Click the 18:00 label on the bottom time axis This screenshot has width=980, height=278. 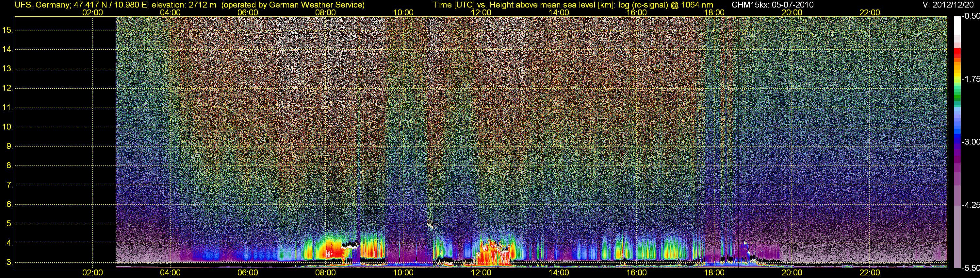pyautogui.click(x=714, y=273)
